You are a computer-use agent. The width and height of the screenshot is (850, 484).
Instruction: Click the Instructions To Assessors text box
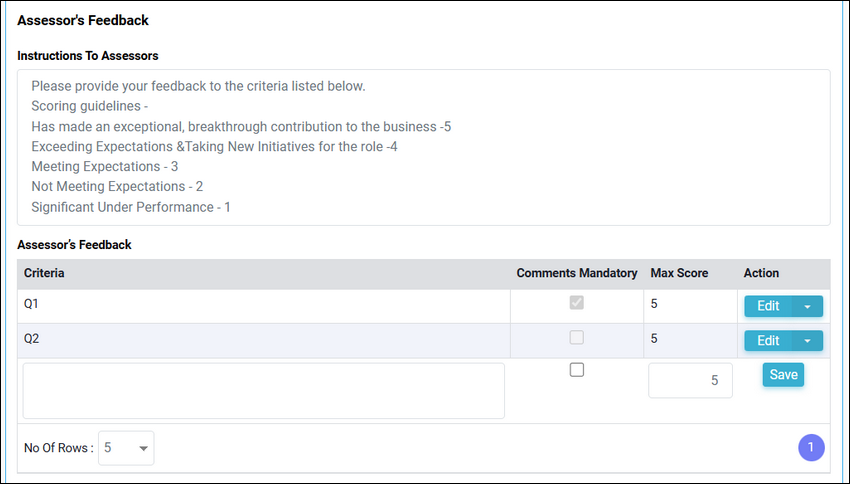tap(424, 147)
